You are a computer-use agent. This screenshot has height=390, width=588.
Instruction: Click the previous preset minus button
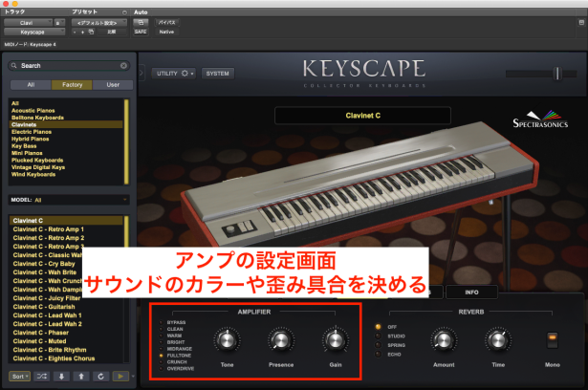(x=75, y=32)
